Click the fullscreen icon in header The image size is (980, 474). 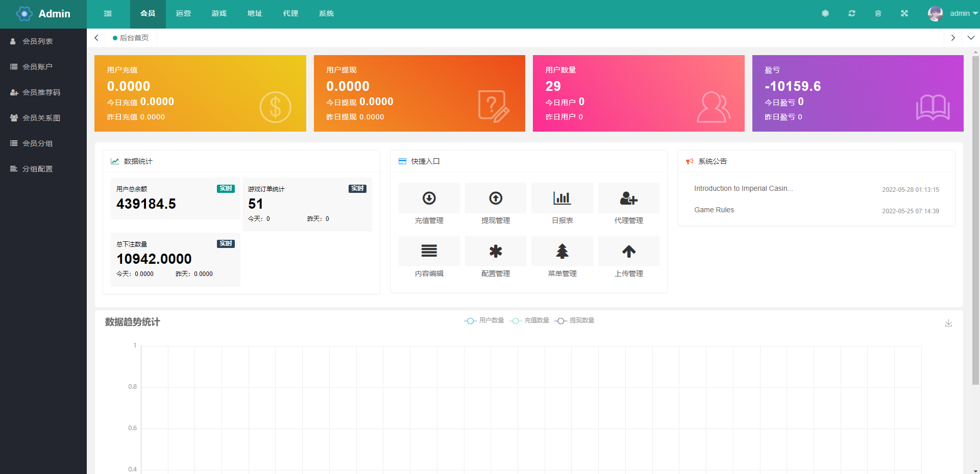click(904, 14)
